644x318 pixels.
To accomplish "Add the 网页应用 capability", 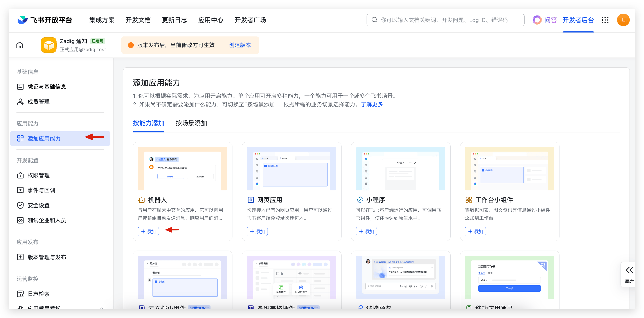I will pyautogui.click(x=257, y=231).
